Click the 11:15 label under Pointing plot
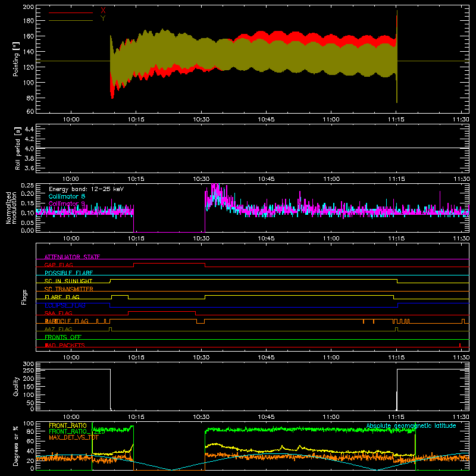Viewport: 476px width, 476px height. [x=396, y=120]
